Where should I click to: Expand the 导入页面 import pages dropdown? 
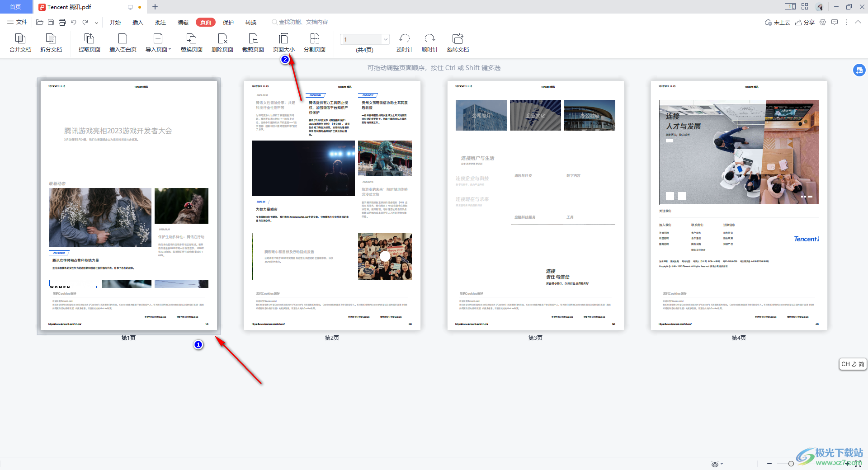[x=170, y=50]
